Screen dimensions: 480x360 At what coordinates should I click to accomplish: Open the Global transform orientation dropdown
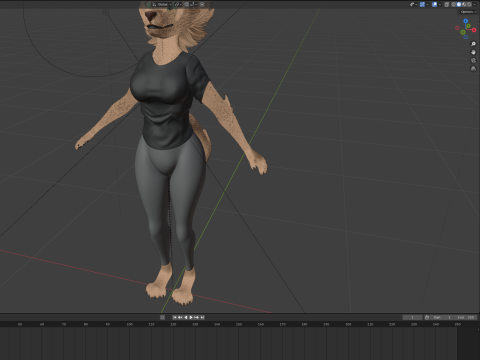coord(162,4)
